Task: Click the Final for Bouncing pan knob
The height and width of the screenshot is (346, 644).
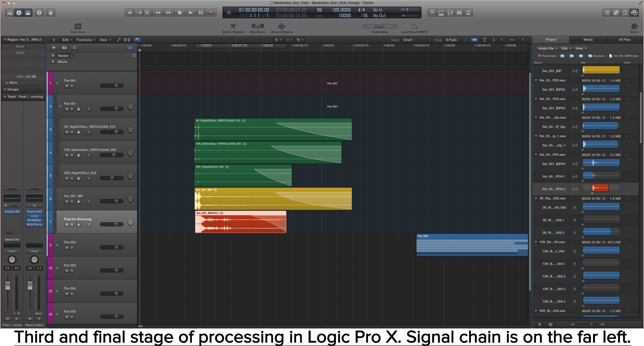Action: pos(130,222)
